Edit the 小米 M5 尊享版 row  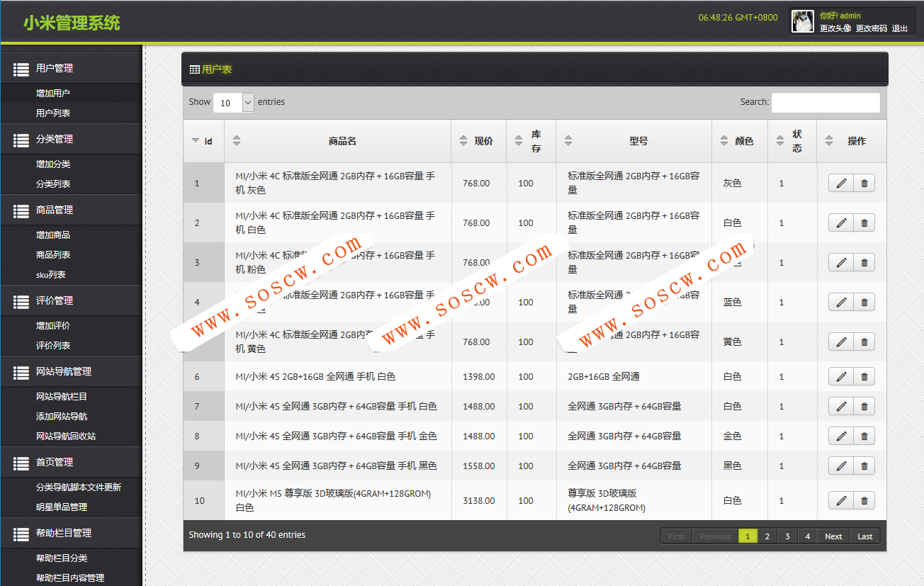(x=841, y=501)
